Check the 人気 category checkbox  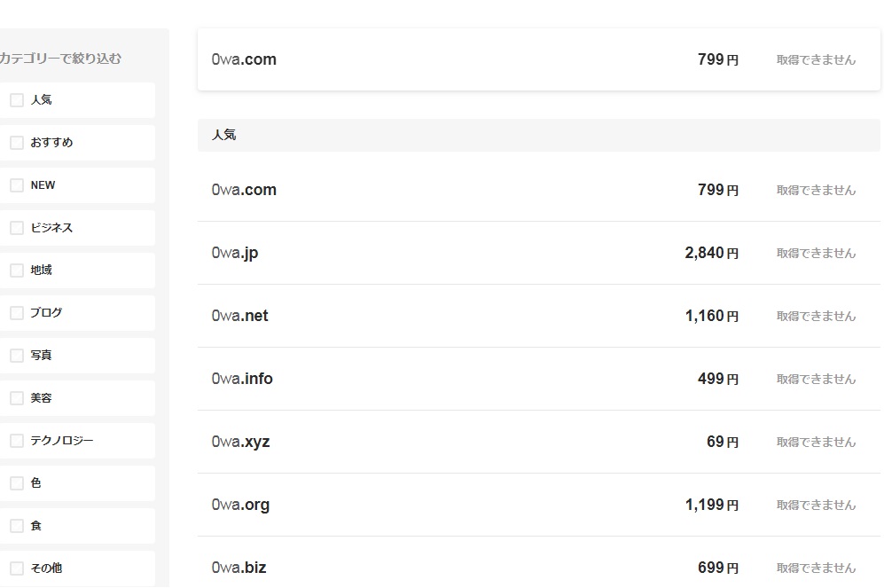pos(17,100)
